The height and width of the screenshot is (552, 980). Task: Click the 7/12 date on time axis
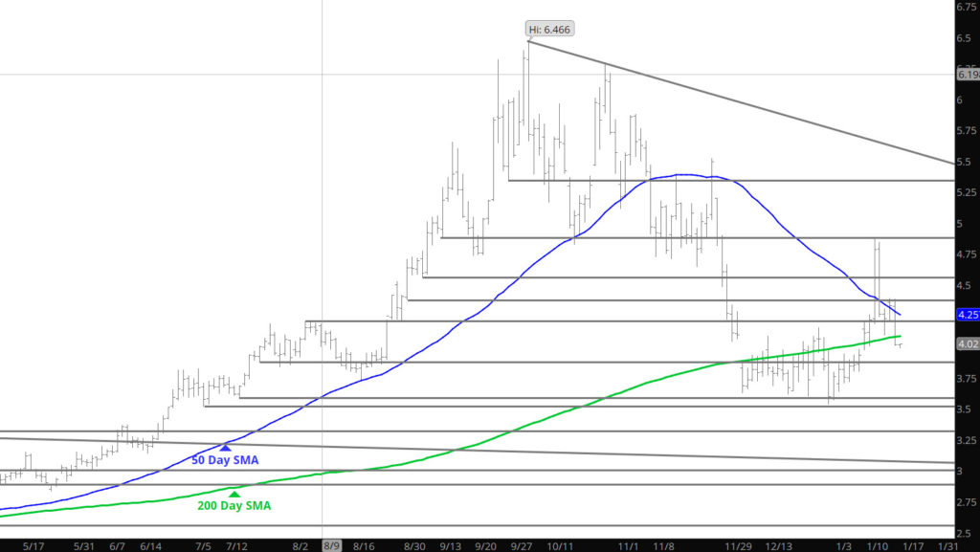pos(236,544)
